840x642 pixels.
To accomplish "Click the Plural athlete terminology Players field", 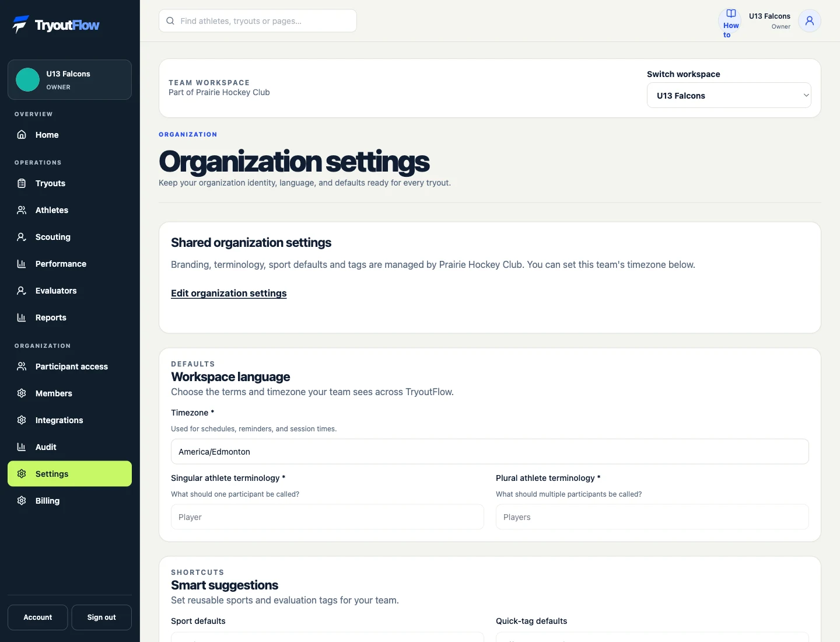I will (652, 517).
